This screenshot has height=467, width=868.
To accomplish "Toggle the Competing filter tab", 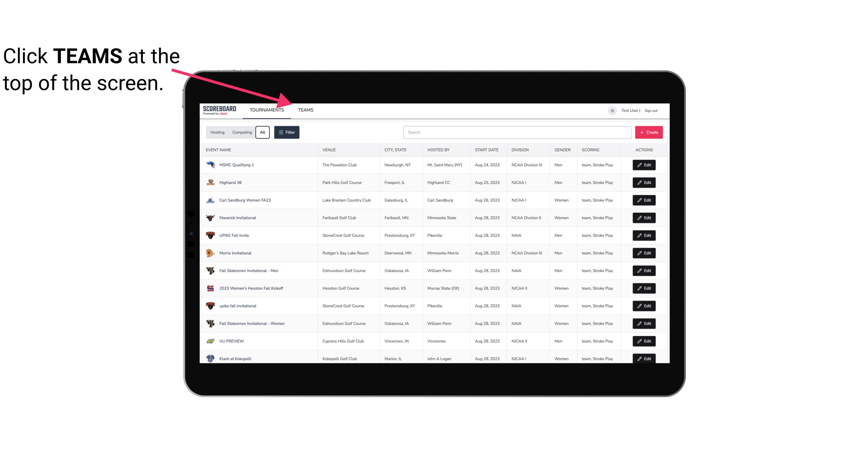I will click(242, 132).
